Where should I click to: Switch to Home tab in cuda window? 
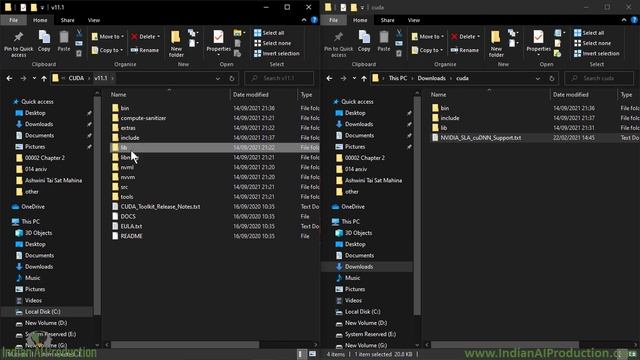(x=360, y=20)
